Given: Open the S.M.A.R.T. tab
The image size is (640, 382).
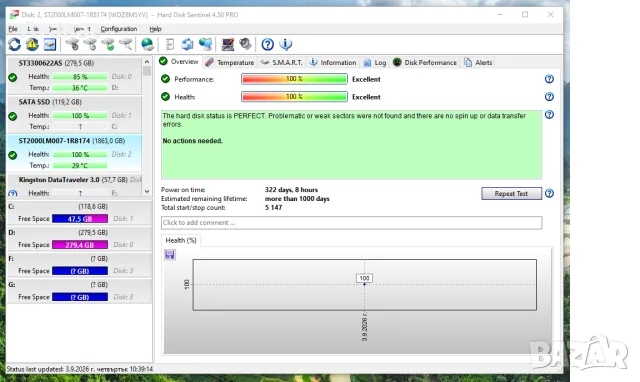Looking at the screenshot, I should (282, 62).
